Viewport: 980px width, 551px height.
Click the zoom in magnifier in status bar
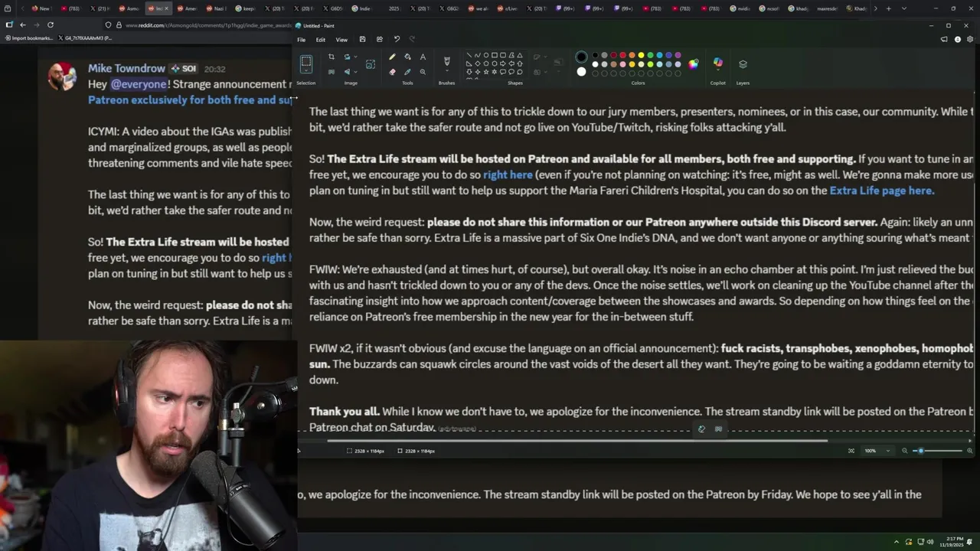(970, 451)
